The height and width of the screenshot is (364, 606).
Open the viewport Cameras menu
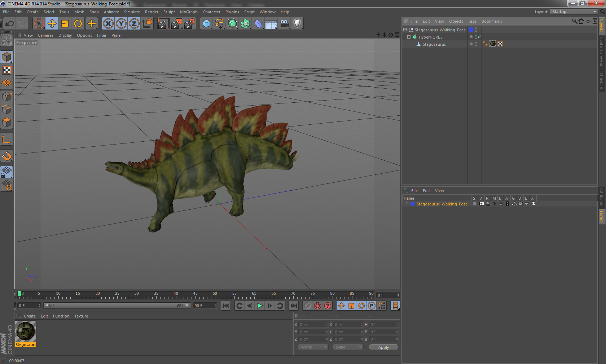[45, 35]
